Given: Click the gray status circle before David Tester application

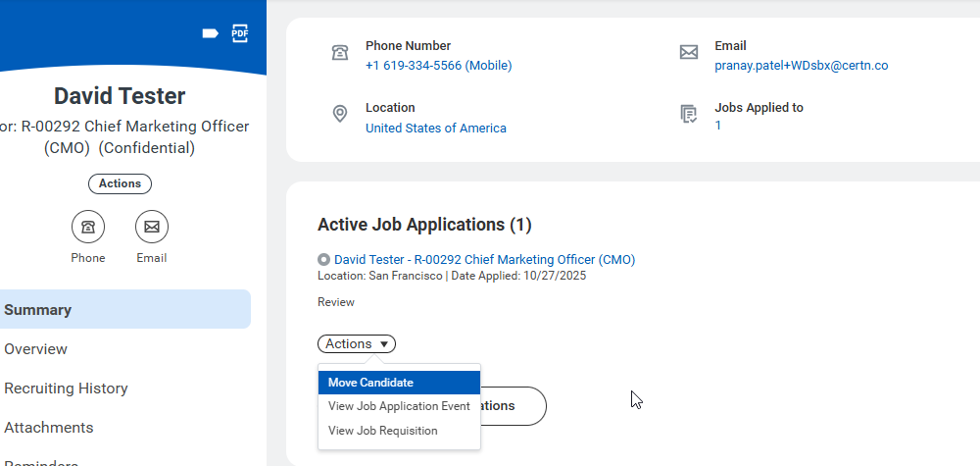Looking at the screenshot, I should click(x=323, y=260).
